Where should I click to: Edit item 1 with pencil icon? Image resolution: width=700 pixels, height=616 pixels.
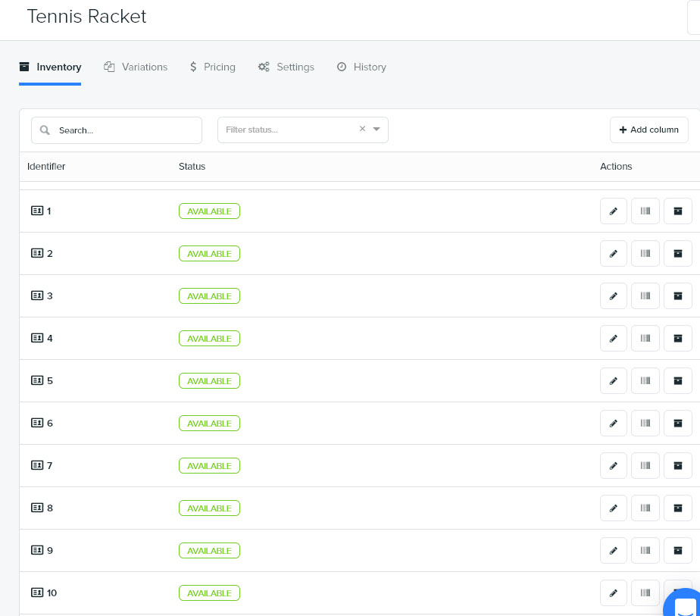pos(614,211)
